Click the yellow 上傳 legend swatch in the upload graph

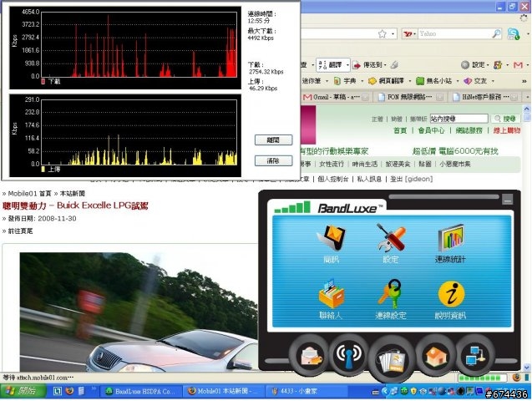pyautogui.click(x=43, y=169)
